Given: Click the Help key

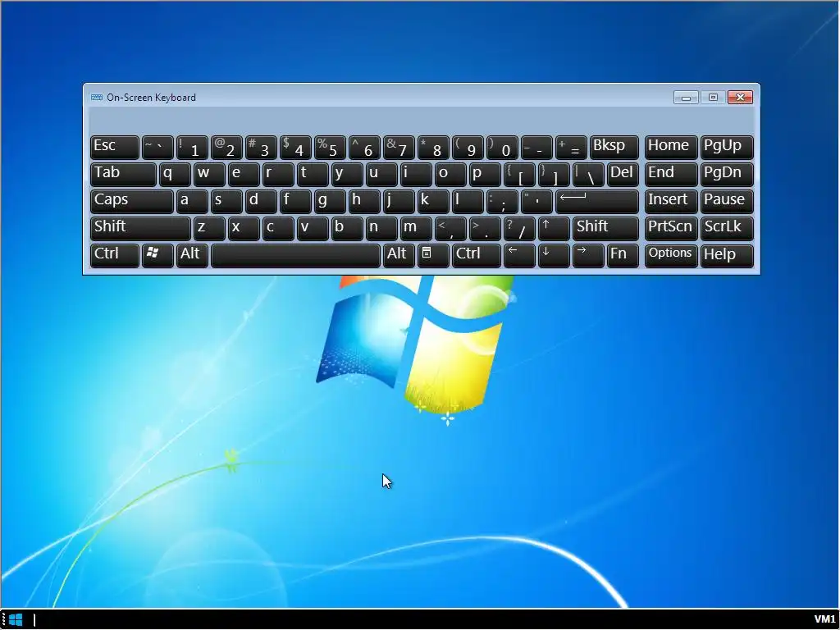Looking at the screenshot, I should 727,256.
